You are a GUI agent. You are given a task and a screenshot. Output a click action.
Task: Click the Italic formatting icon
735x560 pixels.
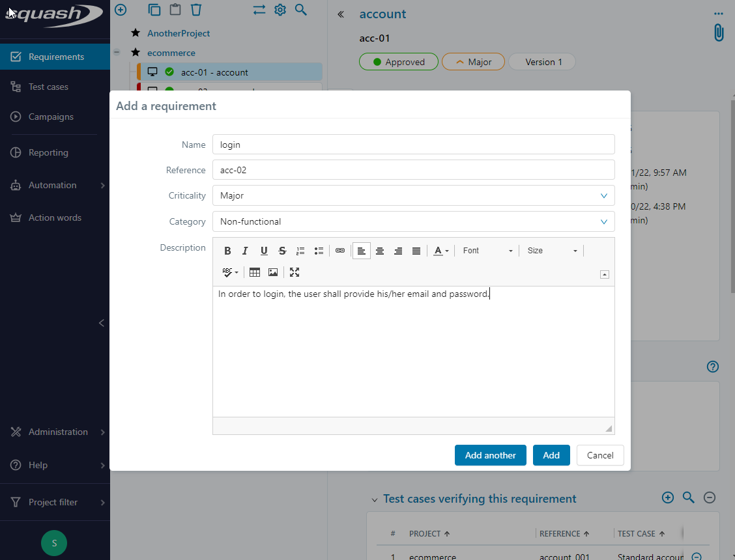point(246,251)
